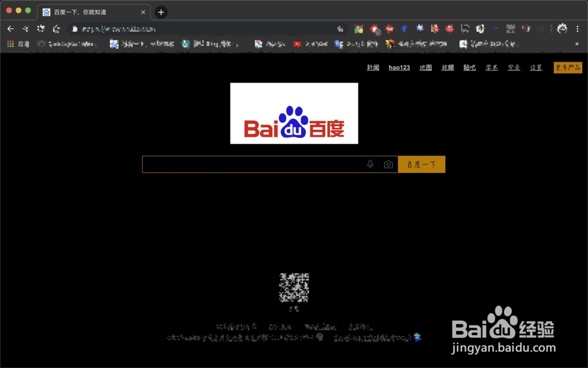Open the blue pin-shaped extension icon
The image size is (588, 368).
[405, 28]
